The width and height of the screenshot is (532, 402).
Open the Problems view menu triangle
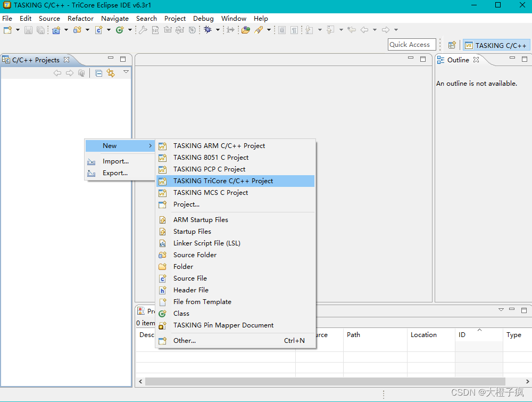pyautogui.click(x=501, y=310)
